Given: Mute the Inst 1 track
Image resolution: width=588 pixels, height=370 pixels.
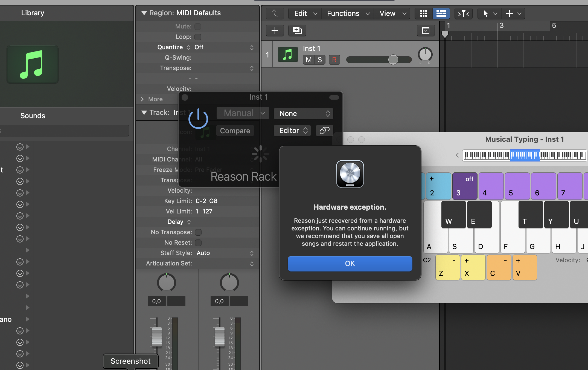Looking at the screenshot, I should point(308,60).
